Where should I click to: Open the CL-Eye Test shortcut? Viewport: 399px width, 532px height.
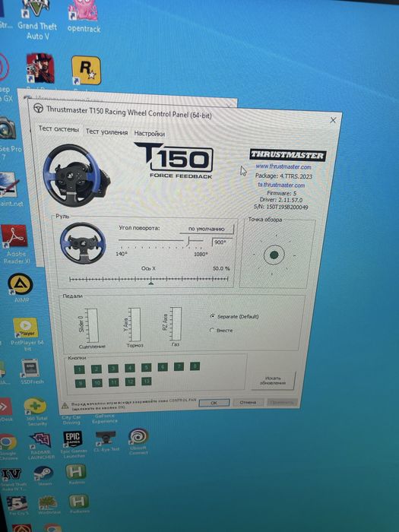point(106,441)
